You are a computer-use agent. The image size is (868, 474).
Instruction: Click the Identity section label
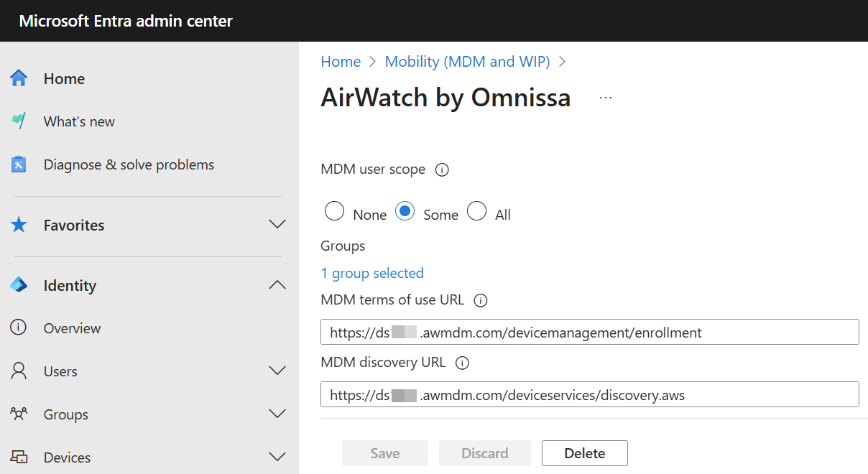70,285
